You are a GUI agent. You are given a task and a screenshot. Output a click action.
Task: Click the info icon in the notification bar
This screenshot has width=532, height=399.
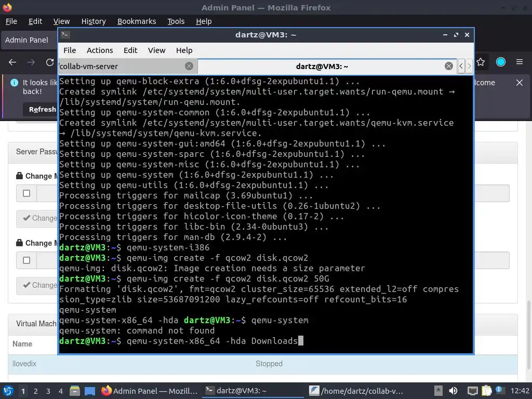[x=14, y=83]
